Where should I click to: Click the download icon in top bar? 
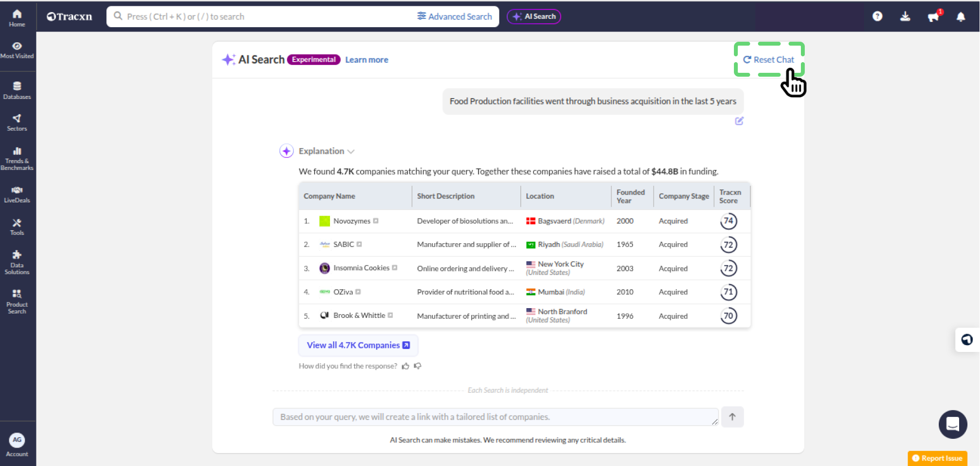click(905, 17)
